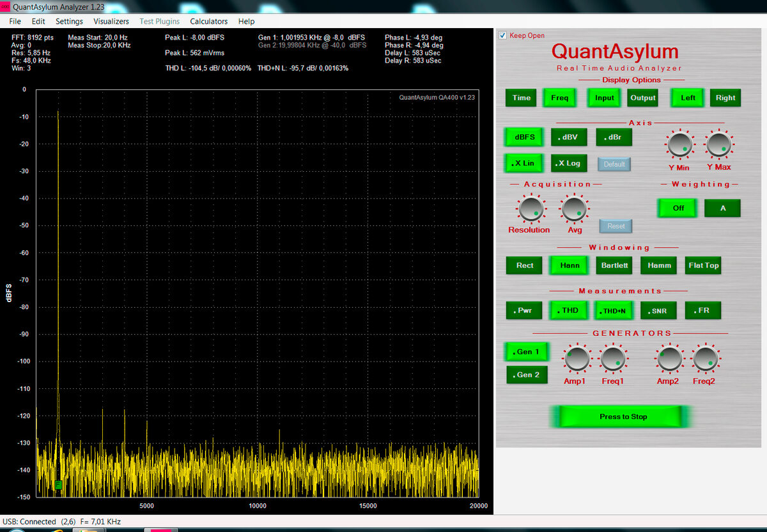Click the 'USB: Connected' status text
Viewport: 767px width, 532px height.
point(29,522)
